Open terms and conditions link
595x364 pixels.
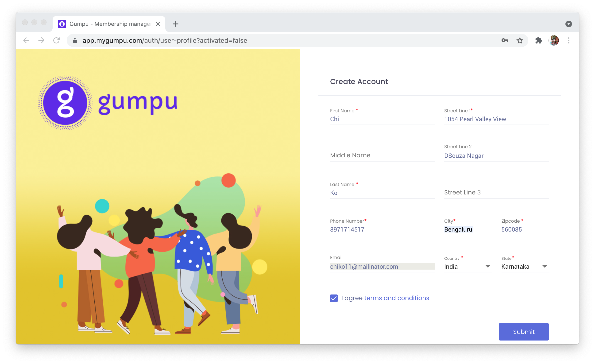[397, 298]
